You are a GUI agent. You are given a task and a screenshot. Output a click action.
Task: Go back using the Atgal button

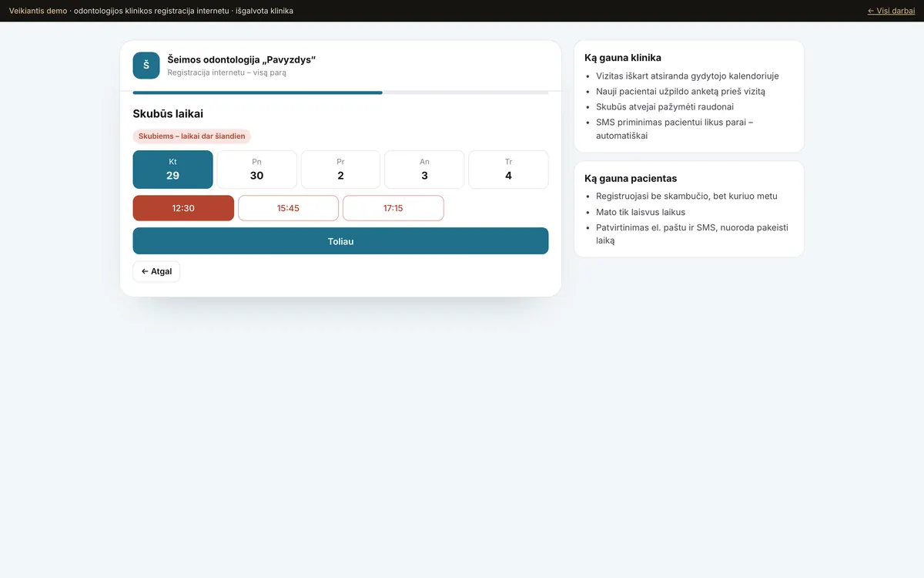click(x=156, y=272)
